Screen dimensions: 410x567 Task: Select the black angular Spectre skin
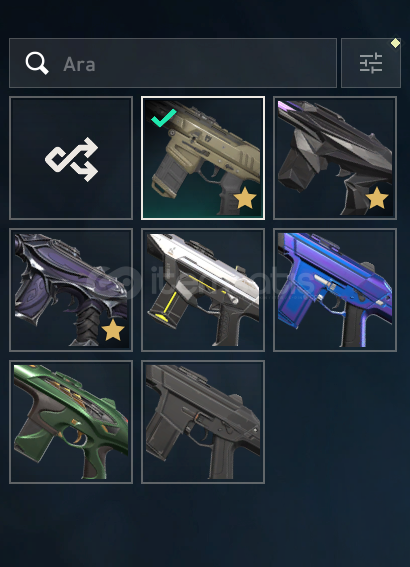pos(335,158)
